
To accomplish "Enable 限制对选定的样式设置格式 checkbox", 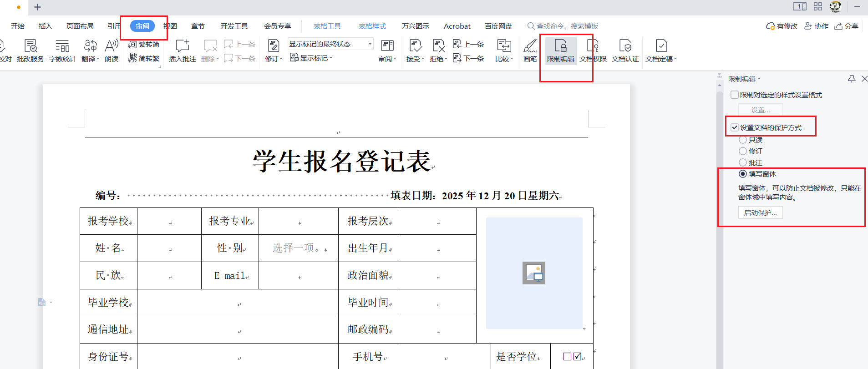I will click(x=734, y=95).
